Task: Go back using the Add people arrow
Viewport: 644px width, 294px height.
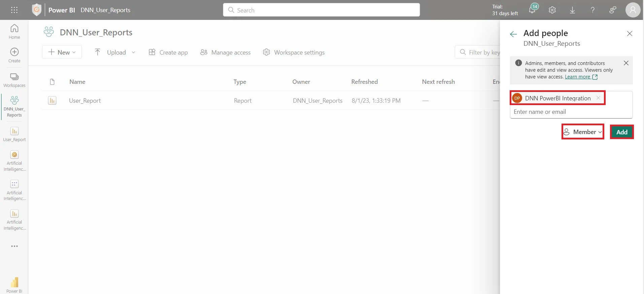Action: click(513, 34)
